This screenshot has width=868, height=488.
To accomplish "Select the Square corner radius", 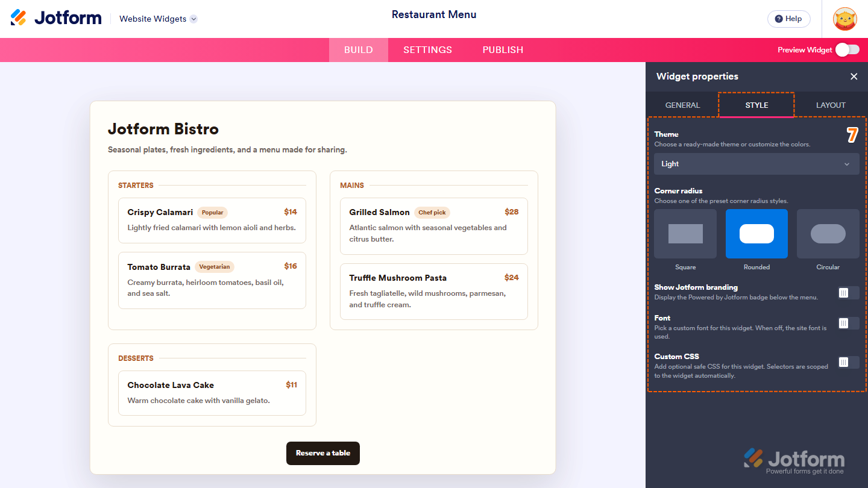I will coord(685,234).
